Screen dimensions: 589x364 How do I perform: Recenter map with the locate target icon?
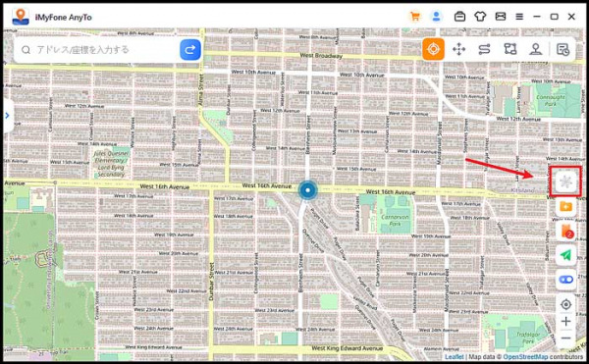pos(565,304)
